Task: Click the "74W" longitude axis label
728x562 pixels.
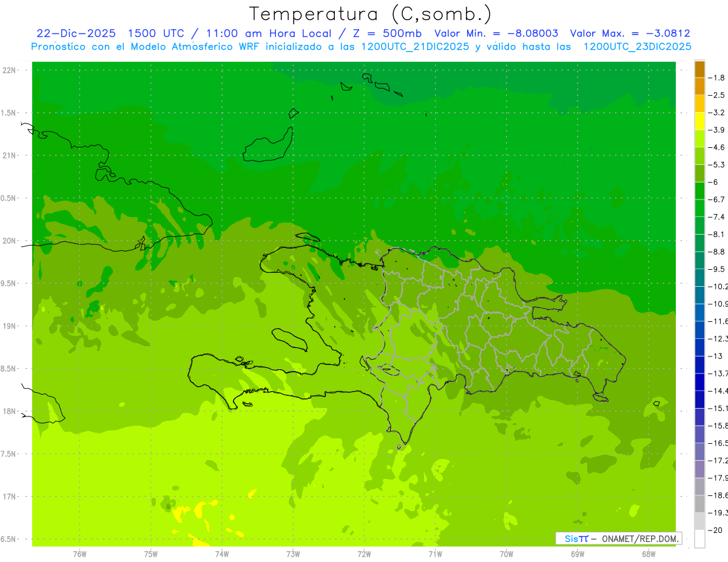Action: click(221, 554)
